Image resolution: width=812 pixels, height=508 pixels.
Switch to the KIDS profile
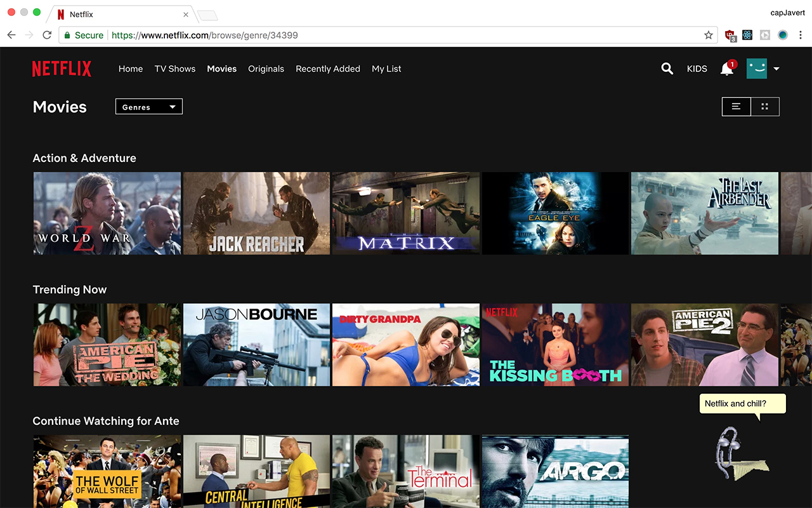click(697, 69)
